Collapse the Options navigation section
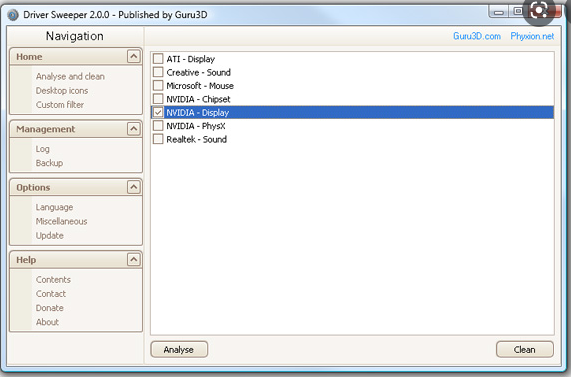This screenshot has height=377, width=571. coord(134,187)
